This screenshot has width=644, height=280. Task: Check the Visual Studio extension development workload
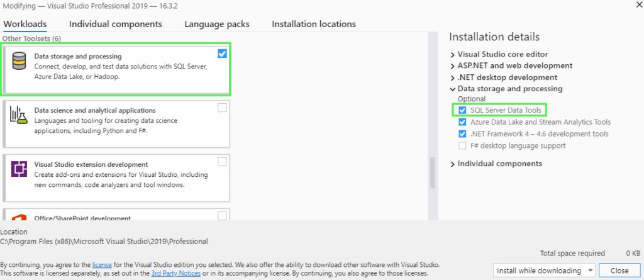222,162
